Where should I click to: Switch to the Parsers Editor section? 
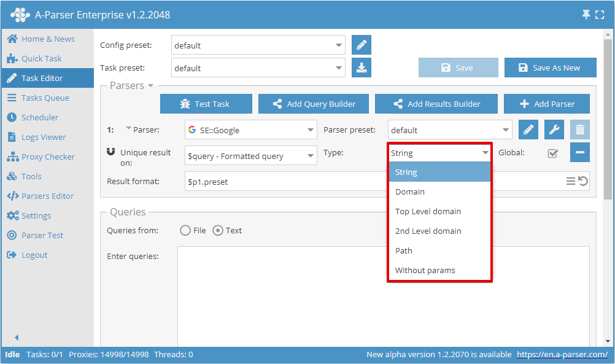coord(47,196)
